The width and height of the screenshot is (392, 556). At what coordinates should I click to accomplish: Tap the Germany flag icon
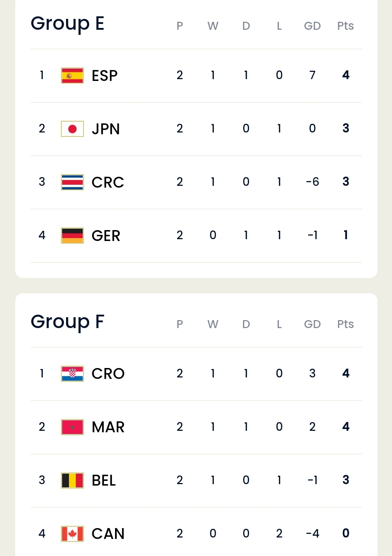(x=72, y=236)
